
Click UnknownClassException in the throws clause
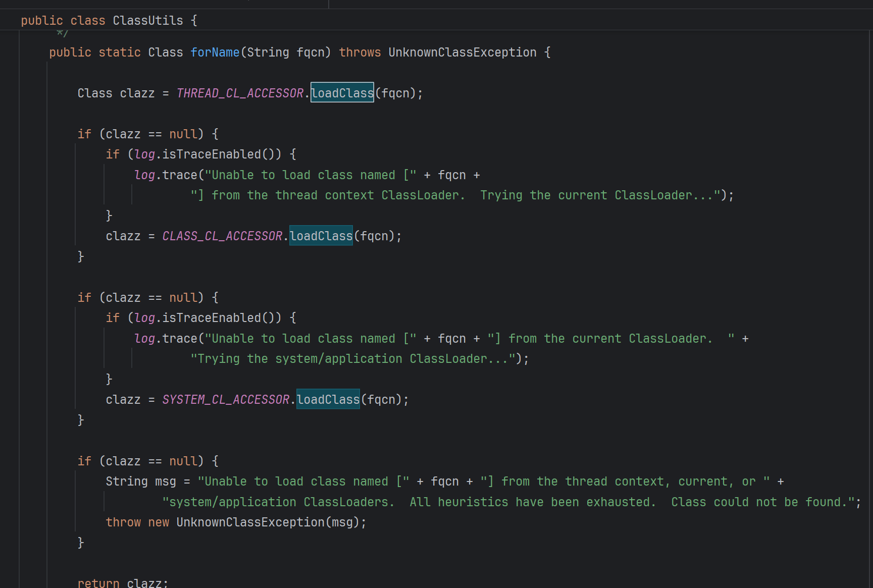pyautogui.click(x=462, y=52)
